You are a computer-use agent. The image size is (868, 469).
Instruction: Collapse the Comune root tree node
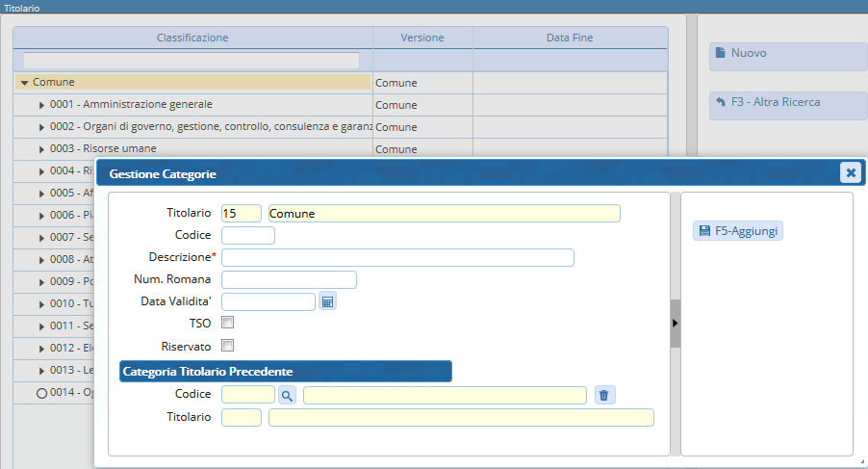click(24, 83)
